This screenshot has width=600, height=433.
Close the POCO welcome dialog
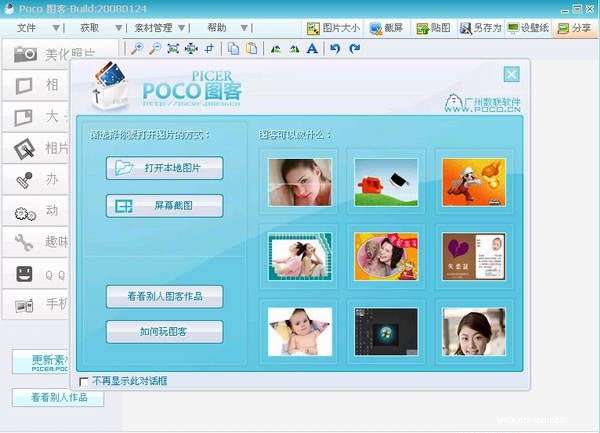[x=512, y=74]
